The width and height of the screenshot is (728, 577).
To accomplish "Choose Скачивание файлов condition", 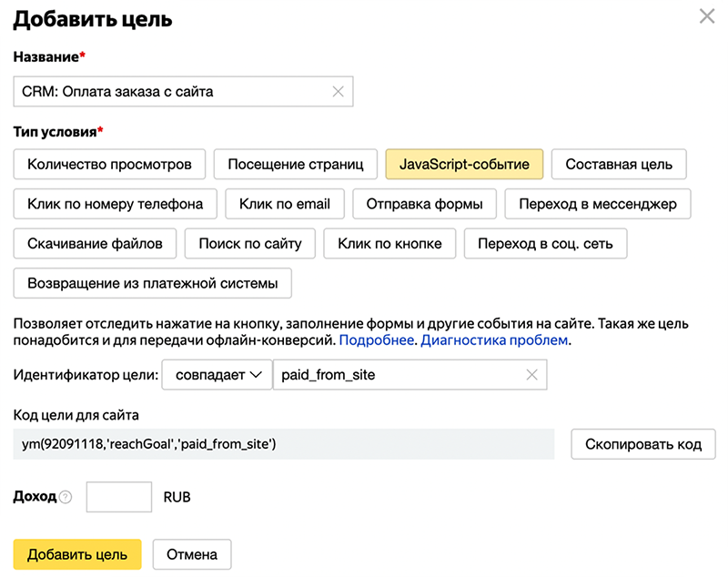I will 95,244.
